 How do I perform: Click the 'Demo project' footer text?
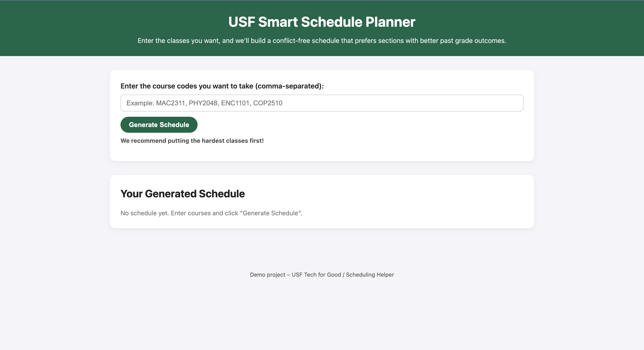267,274
